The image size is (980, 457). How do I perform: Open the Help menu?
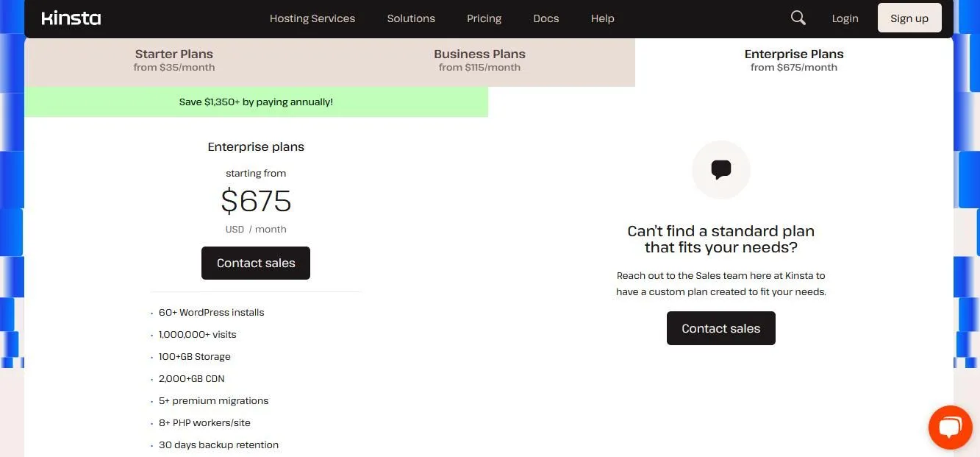tap(602, 18)
